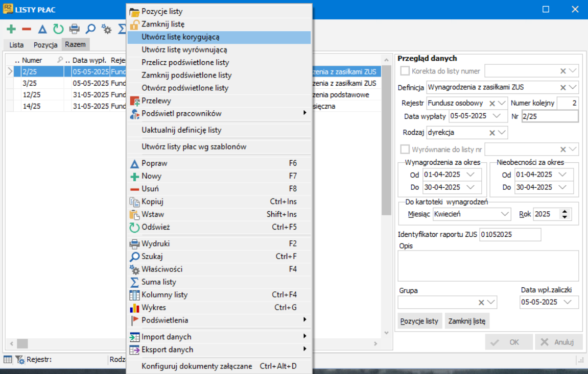Screen dimensions: 588x374
Task: Expand Podświetlenia submenu
Action: pos(219,320)
